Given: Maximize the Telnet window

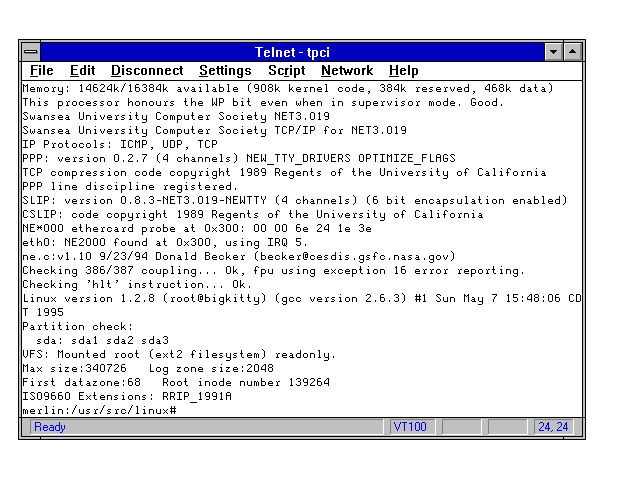Looking at the screenshot, I should tap(572, 51).
